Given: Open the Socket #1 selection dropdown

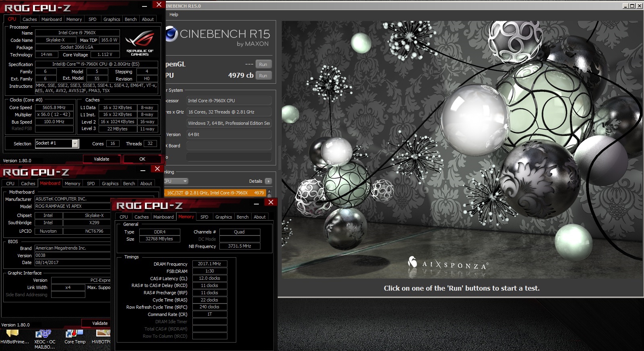Looking at the screenshot, I should pyautogui.click(x=75, y=143).
